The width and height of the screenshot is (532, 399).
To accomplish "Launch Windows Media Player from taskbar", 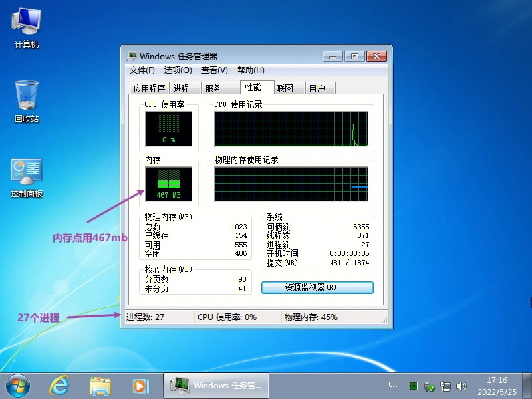I will (x=140, y=386).
